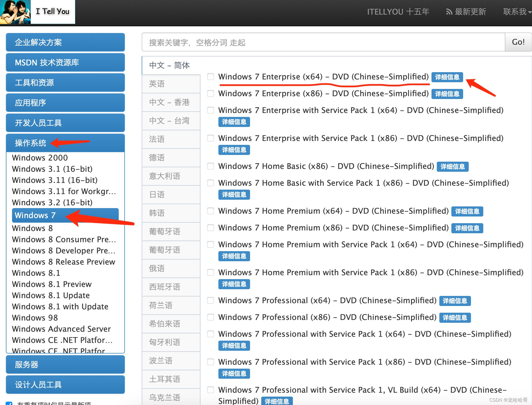Viewport: 532px width, 405px height.
Task: Expand the 企业解决方案 panel
Action: [x=65, y=42]
